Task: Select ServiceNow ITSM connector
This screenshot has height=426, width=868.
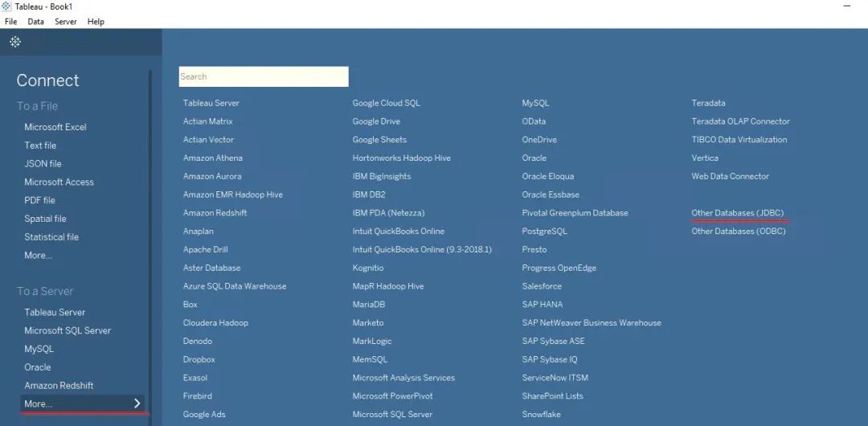Action: click(555, 378)
